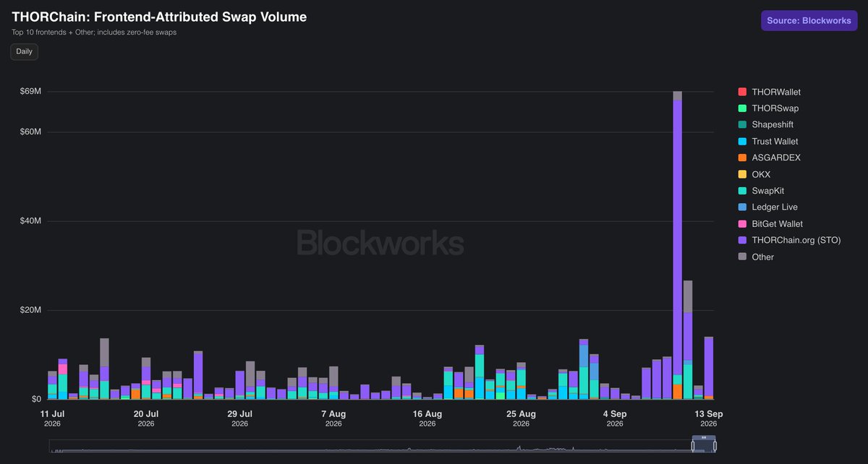Click the range navigator's left handle
The image size is (868, 464).
693,446
